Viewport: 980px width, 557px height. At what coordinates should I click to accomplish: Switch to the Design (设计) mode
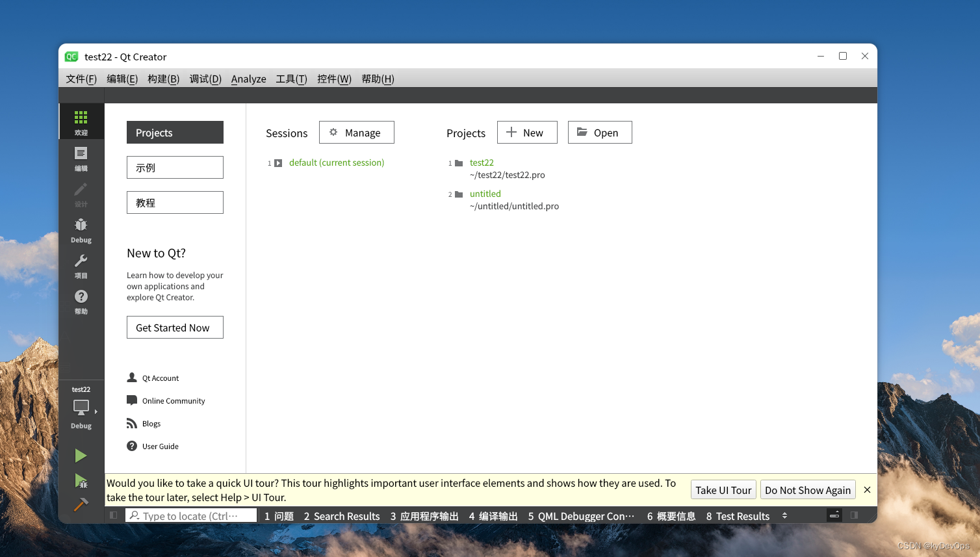pos(81,194)
